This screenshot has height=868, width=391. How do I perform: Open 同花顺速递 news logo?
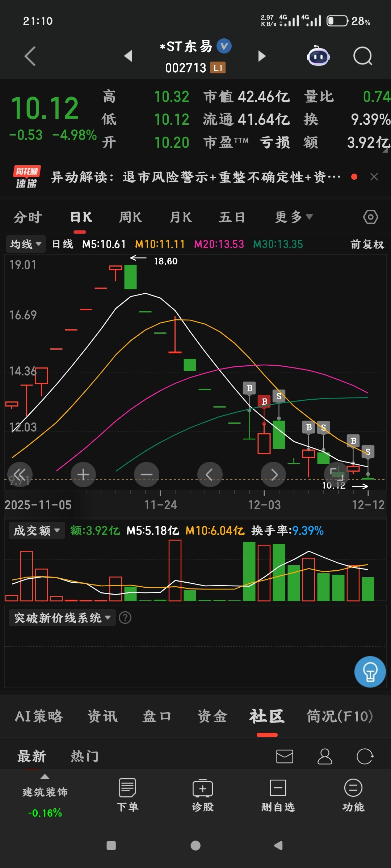pyautogui.click(x=26, y=177)
